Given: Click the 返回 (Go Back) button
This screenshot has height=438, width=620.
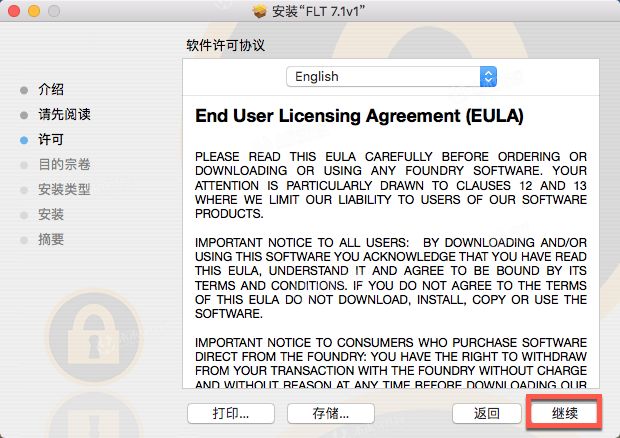Looking at the screenshot, I should coord(487,413).
